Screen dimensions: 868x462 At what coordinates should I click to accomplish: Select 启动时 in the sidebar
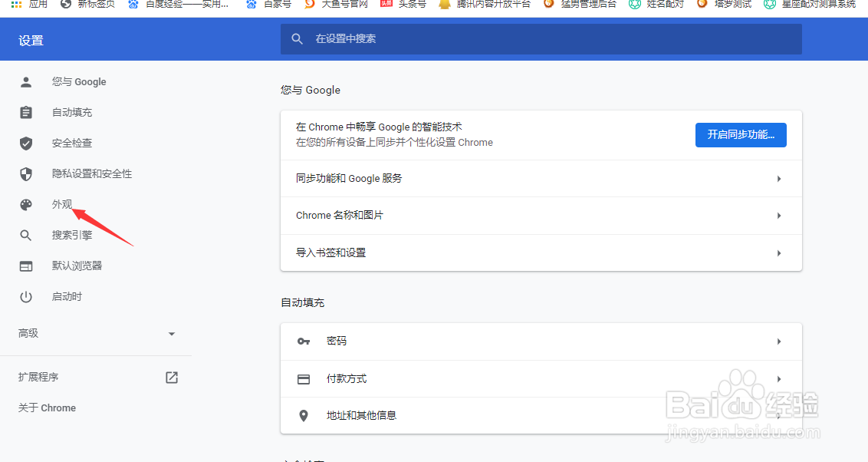pos(67,297)
